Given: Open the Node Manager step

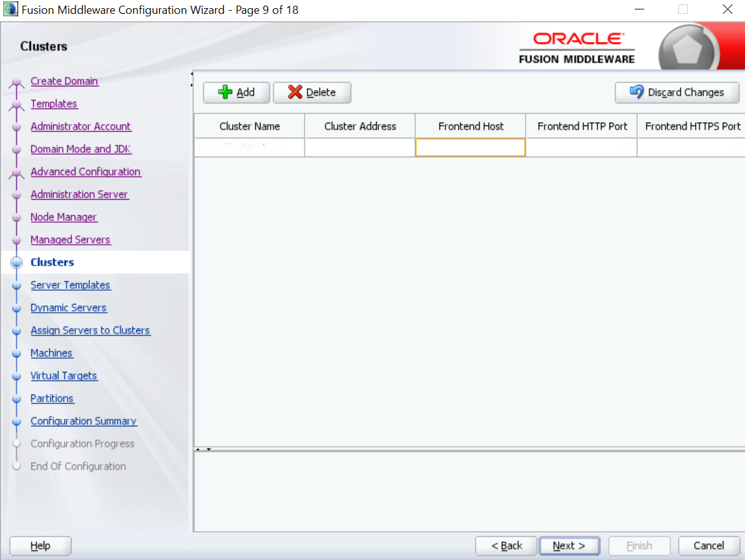Looking at the screenshot, I should (x=64, y=217).
